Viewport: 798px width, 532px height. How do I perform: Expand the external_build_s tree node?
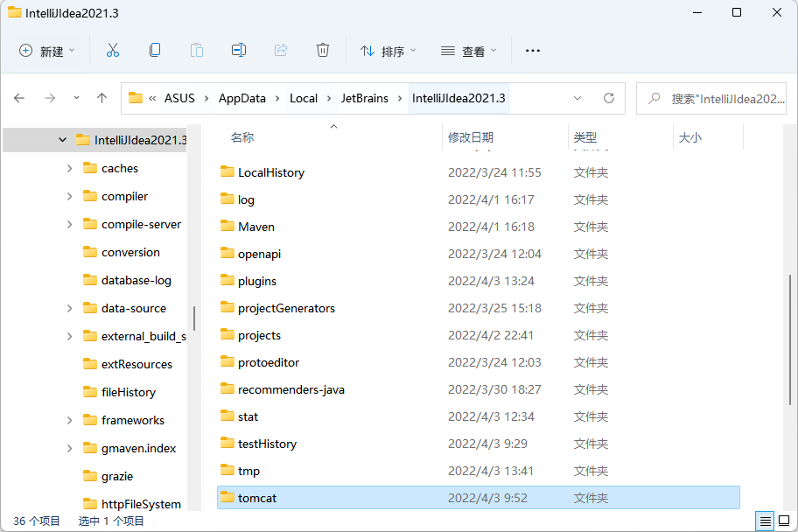[70, 336]
